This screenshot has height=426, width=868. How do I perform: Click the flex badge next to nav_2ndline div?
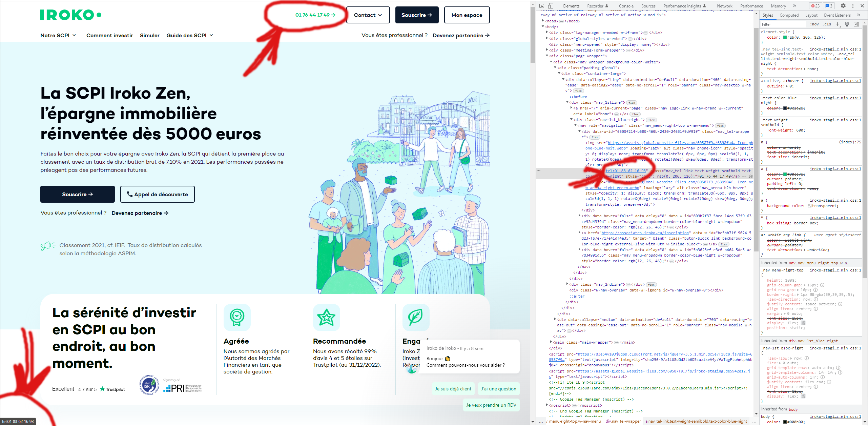(x=651, y=285)
